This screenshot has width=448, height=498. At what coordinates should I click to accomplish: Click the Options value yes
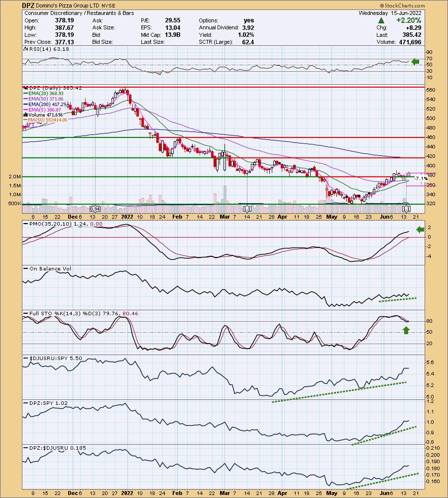[x=248, y=20]
